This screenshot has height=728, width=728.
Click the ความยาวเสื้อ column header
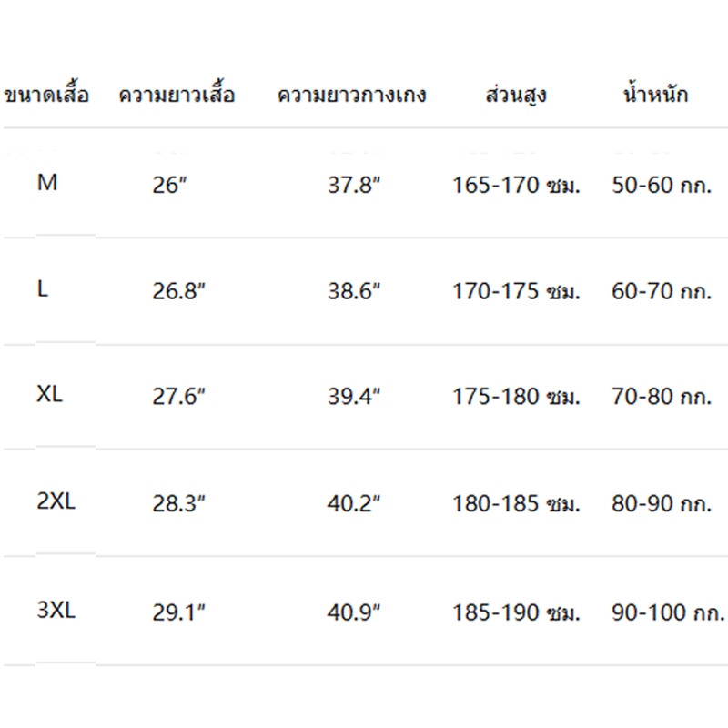tap(177, 95)
